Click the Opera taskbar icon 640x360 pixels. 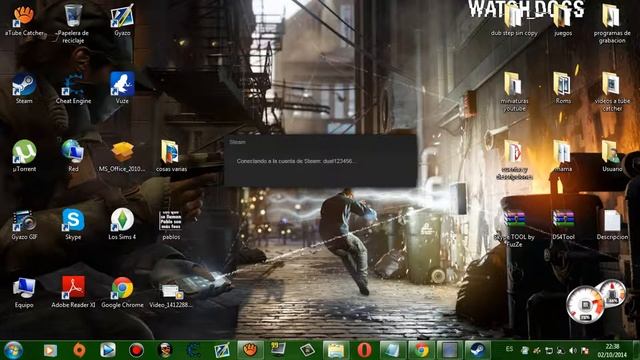tap(364, 350)
